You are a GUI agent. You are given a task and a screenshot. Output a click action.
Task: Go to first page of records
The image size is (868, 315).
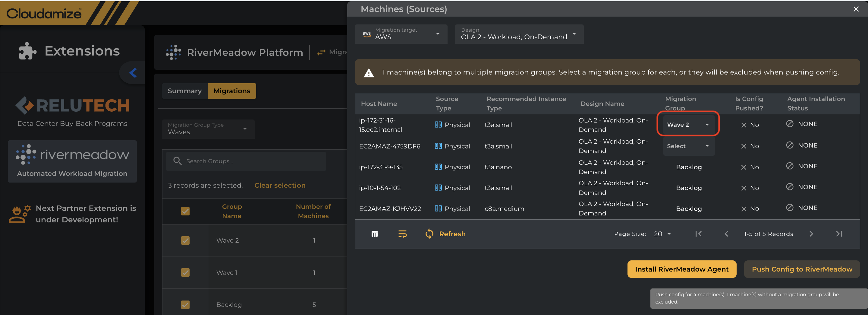(x=699, y=234)
